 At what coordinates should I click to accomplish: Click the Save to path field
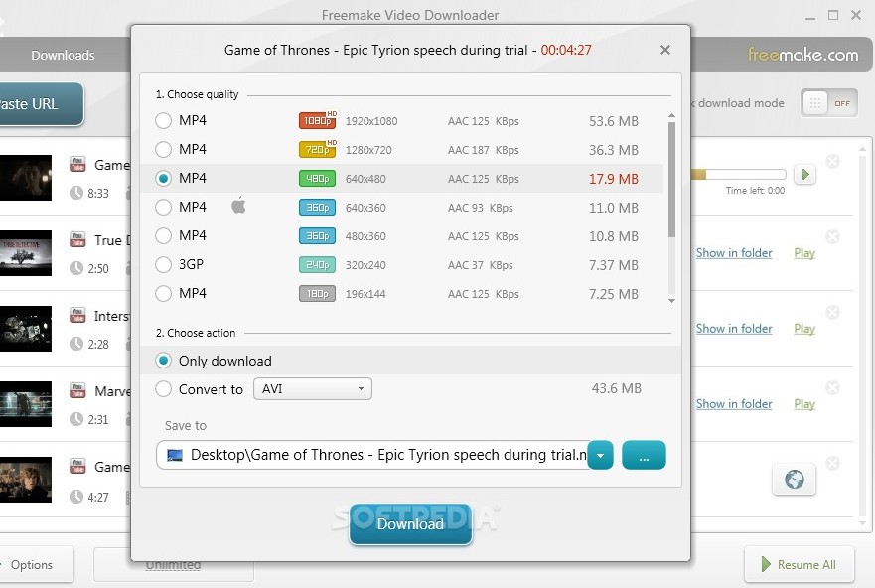(x=372, y=455)
